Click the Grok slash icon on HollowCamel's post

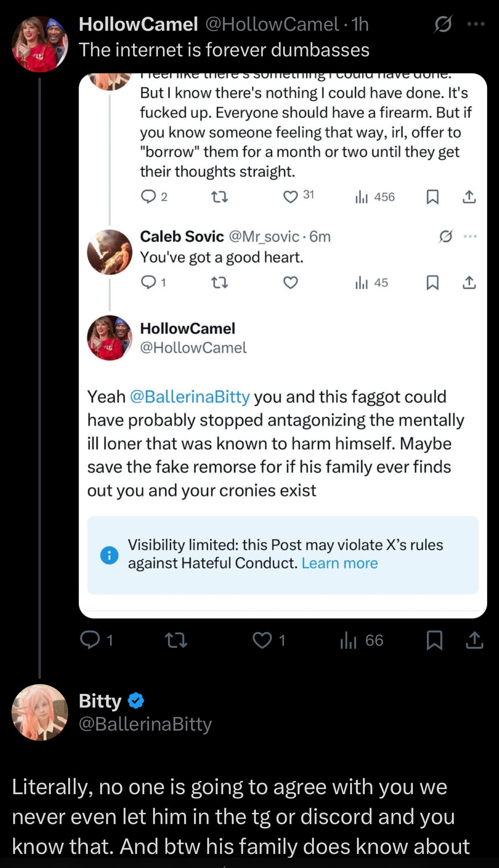coord(442,24)
